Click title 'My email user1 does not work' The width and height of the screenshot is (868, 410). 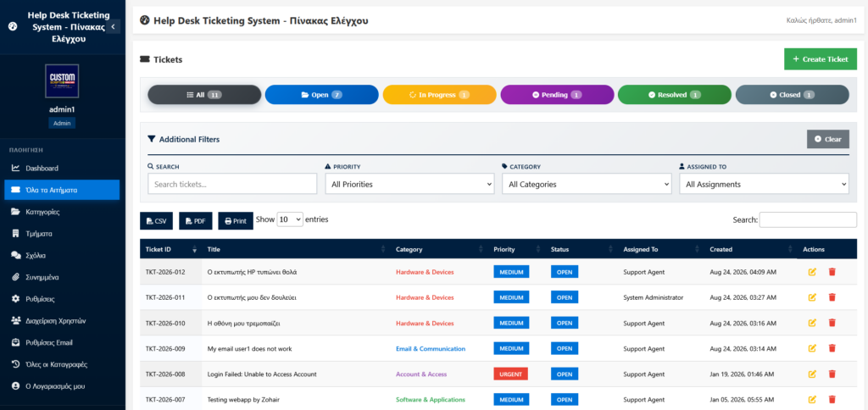249,348
